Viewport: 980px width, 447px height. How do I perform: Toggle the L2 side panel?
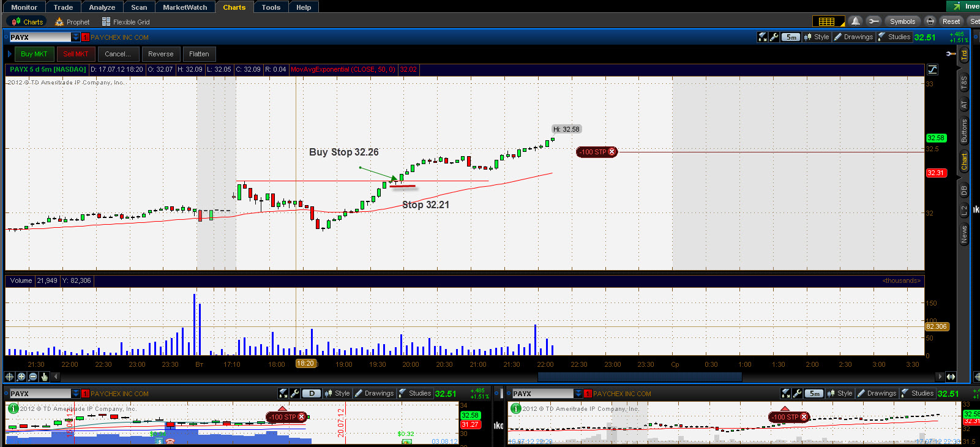click(964, 211)
